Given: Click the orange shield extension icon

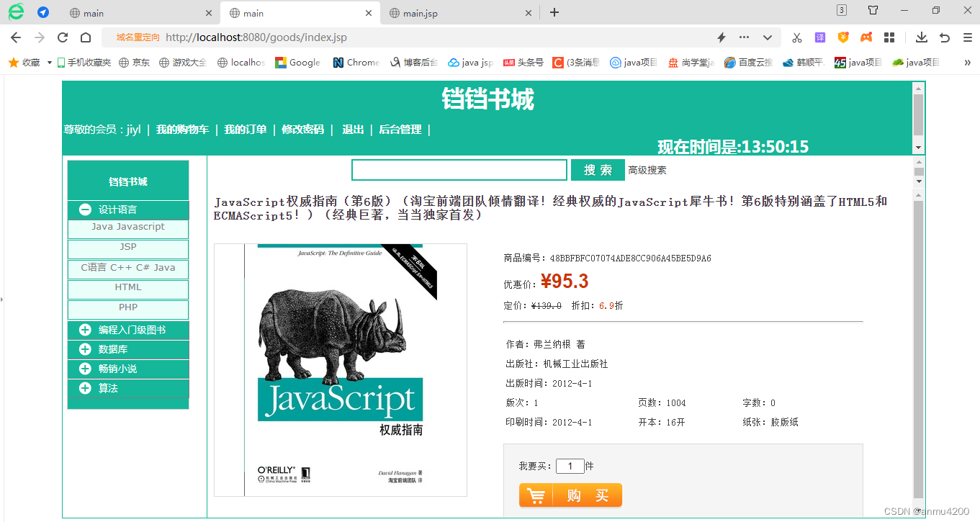Looking at the screenshot, I should (x=843, y=37).
